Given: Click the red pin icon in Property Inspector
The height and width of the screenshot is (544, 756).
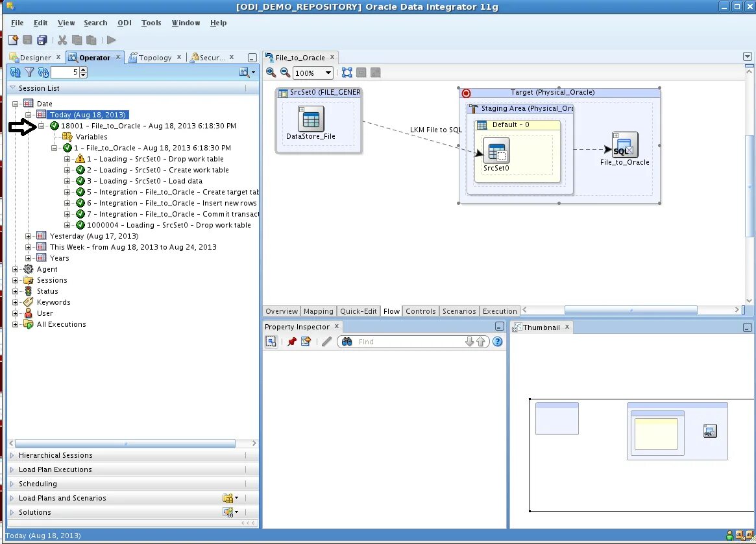Looking at the screenshot, I should point(292,342).
